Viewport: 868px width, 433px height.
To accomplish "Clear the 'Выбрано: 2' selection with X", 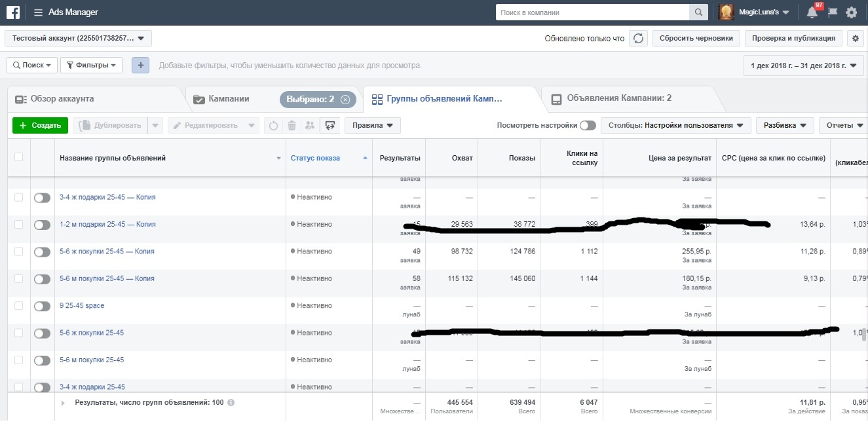I will (345, 100).
